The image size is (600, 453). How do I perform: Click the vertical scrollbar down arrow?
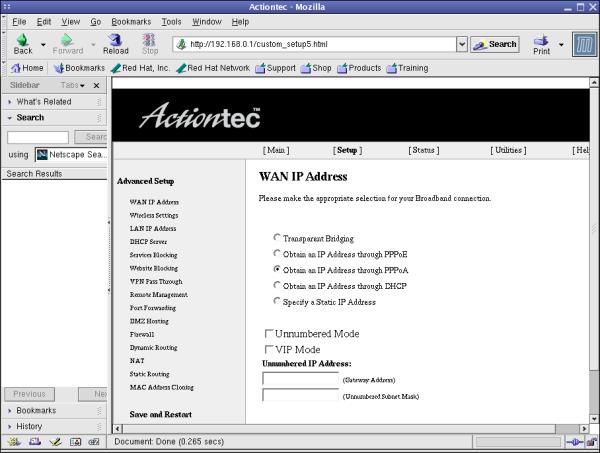[594, 419]
